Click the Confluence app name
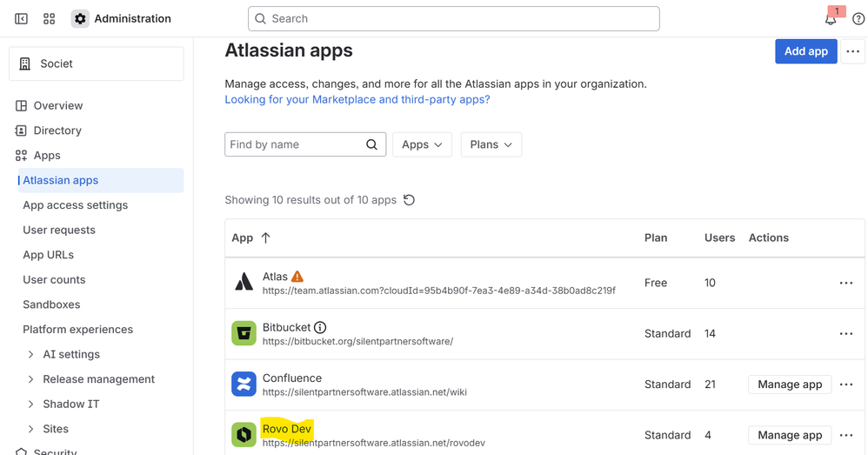 [x=292, y=378]
